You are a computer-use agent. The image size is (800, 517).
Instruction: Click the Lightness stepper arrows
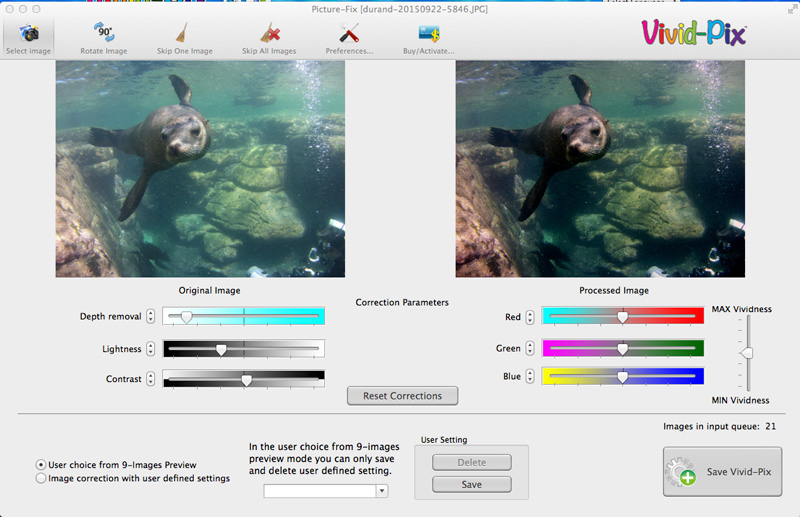[151, 349]
